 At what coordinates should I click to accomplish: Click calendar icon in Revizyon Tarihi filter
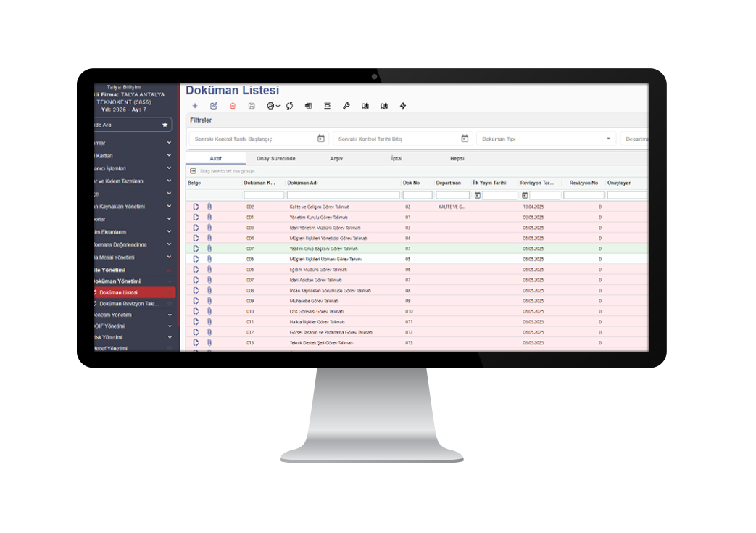tap(525, 195)
